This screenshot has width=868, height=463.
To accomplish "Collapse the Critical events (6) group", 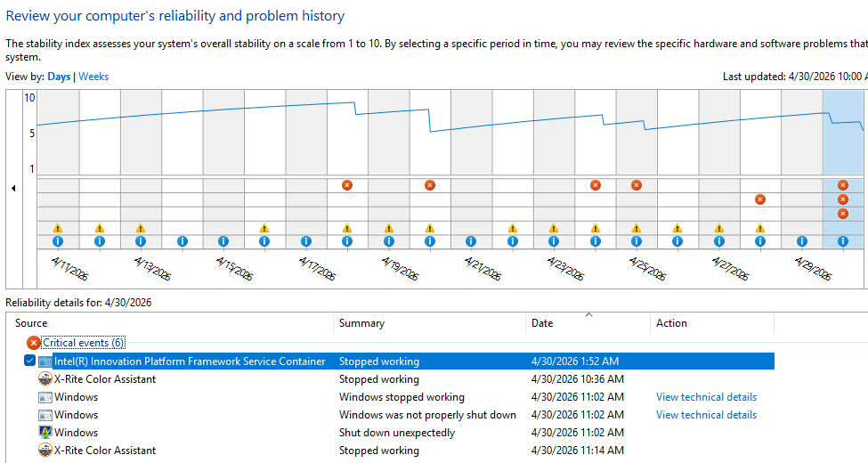I will point(84,343).
